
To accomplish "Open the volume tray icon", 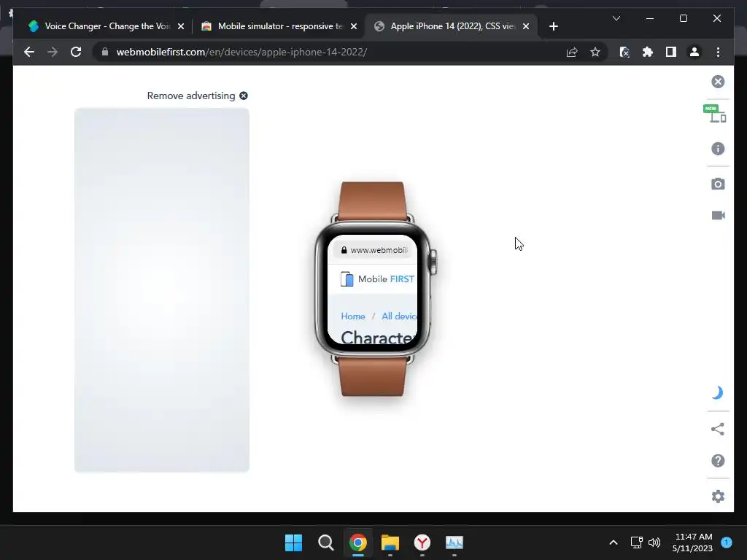I will click(x=654, y=542).
